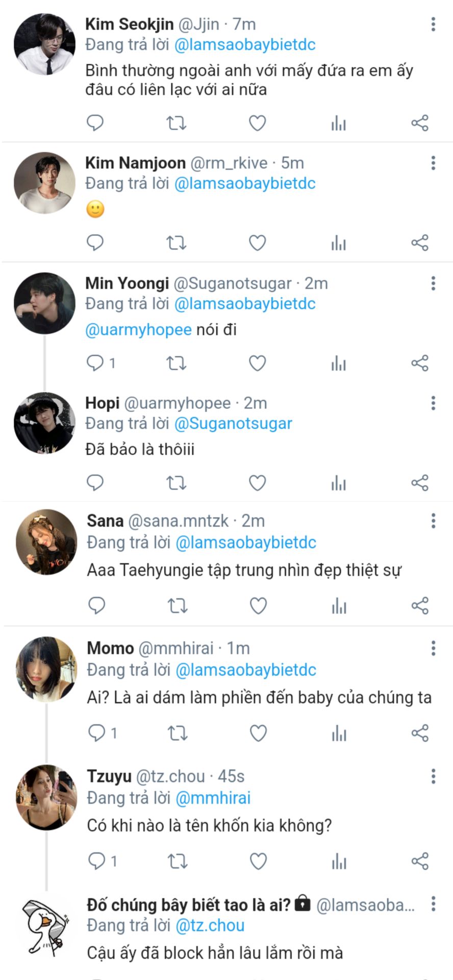Open more options on Kim Namjoon's tweet

tap(433, 163)
